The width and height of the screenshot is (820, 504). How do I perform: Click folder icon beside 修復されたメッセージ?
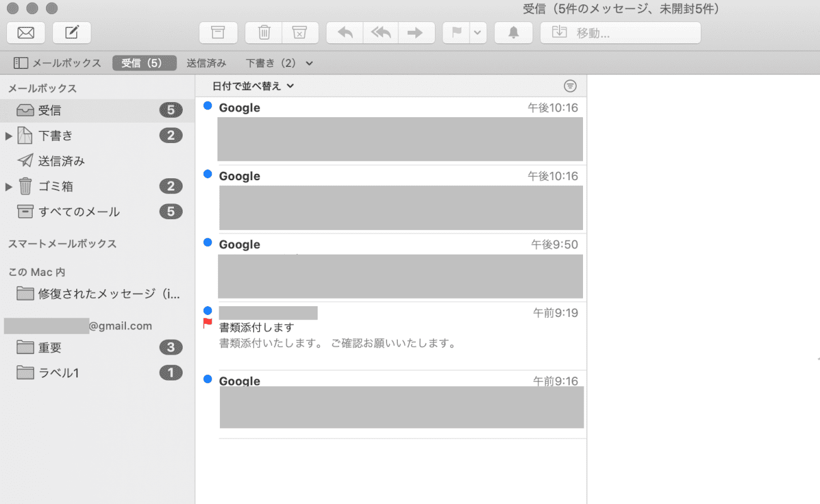(25, 293)
